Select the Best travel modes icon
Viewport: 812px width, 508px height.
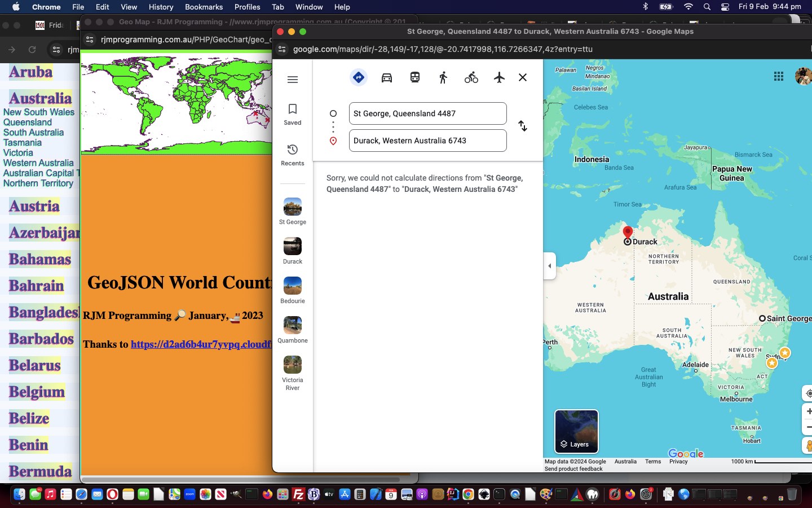pos(359,77)
